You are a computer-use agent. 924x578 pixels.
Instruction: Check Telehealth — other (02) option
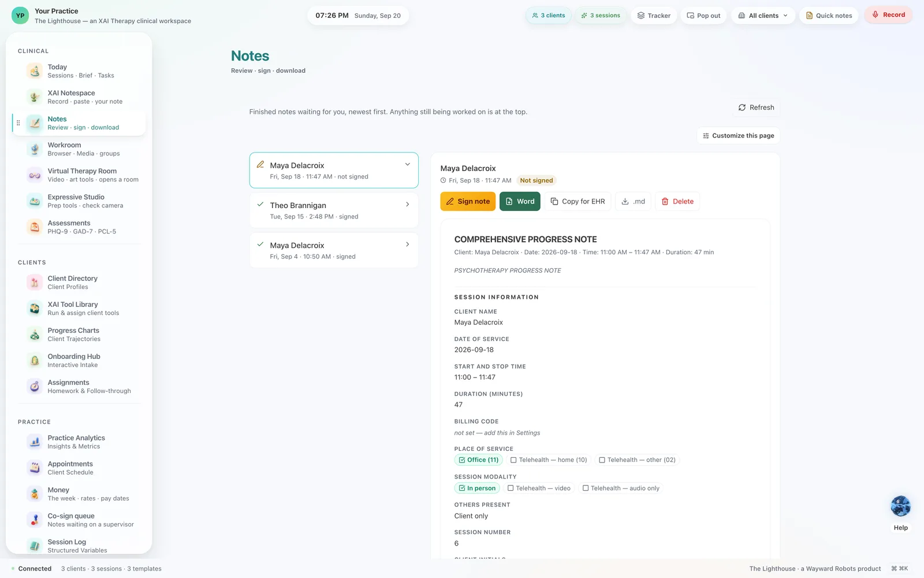637,460
